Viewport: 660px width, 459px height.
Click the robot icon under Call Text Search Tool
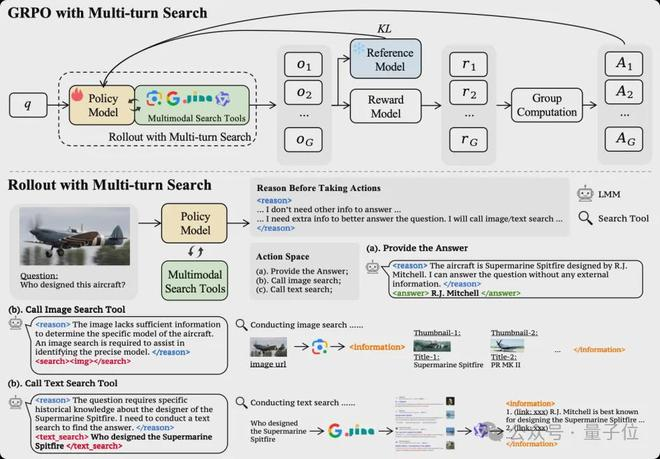(16, 402)
